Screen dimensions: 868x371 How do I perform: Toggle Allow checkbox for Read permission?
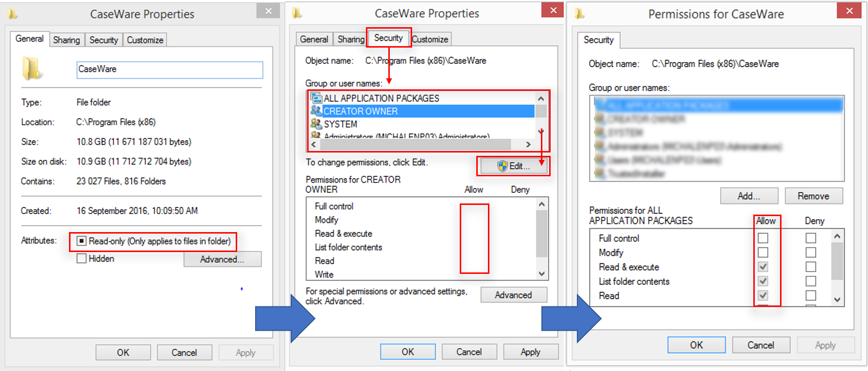(763, 295)
